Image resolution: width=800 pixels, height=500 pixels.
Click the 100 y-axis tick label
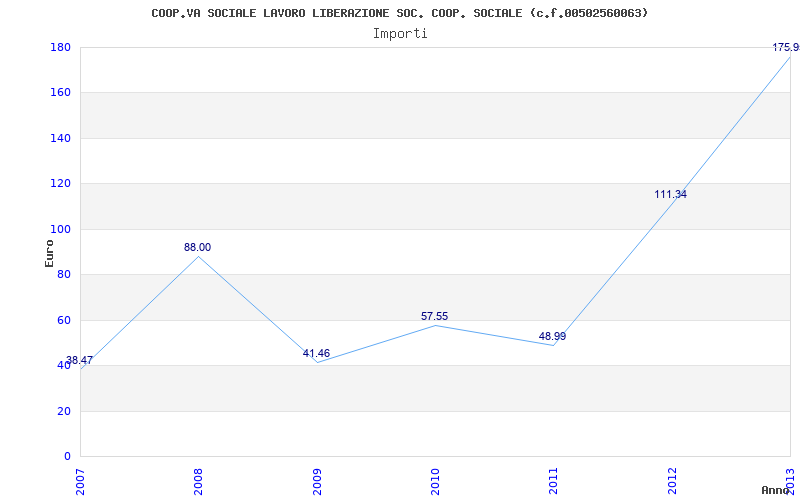pos(59,229)
